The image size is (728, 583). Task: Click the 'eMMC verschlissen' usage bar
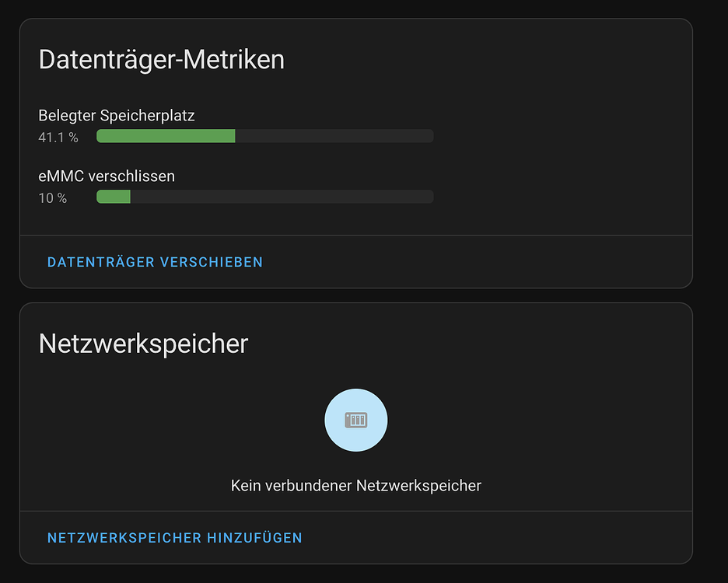(264, 196)
